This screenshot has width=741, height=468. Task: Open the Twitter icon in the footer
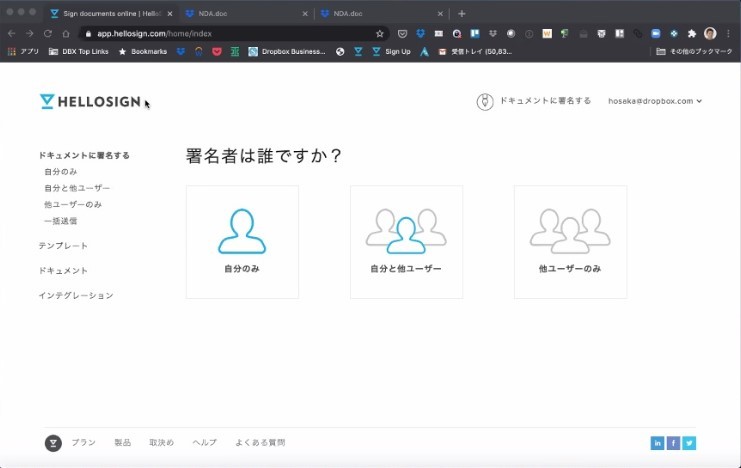click(x=689, y=443)
